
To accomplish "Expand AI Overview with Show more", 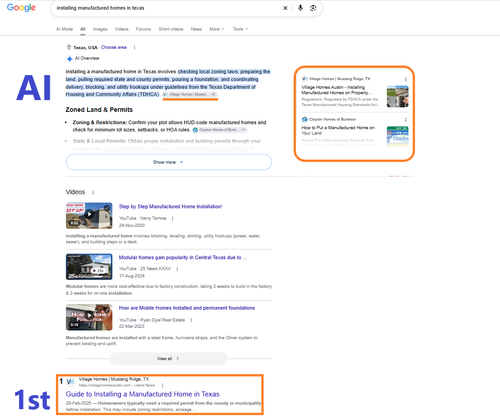I will [x=169, y=162].
